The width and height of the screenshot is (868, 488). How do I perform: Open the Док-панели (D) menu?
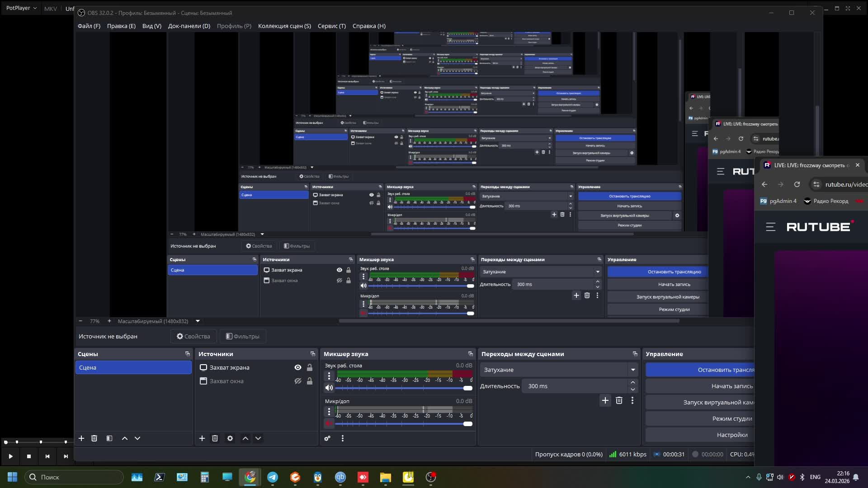(189, 26)
